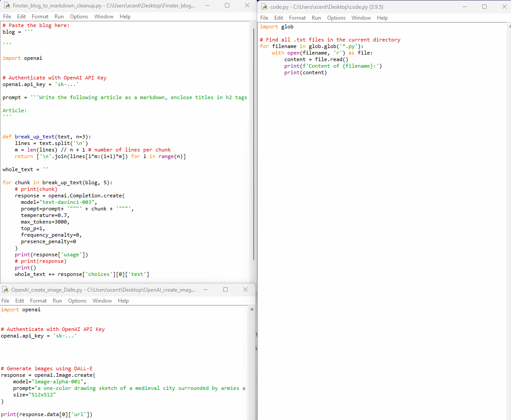The height and width of the screenshot is (420, 511).
Task: Open the Window menu in the OpenAI_create_image window
Action: click(x=102, y=300)
